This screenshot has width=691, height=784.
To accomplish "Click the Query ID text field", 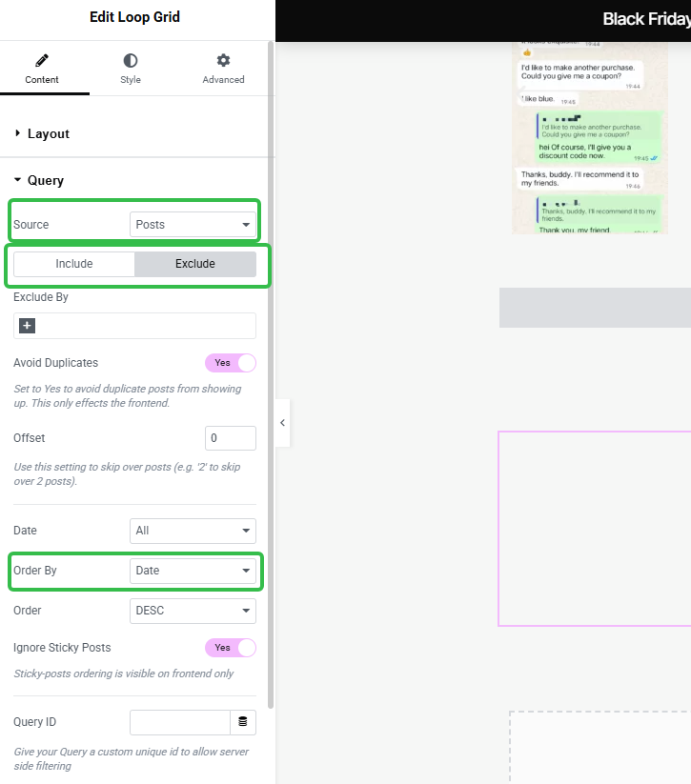I will [x=180, y=722].
